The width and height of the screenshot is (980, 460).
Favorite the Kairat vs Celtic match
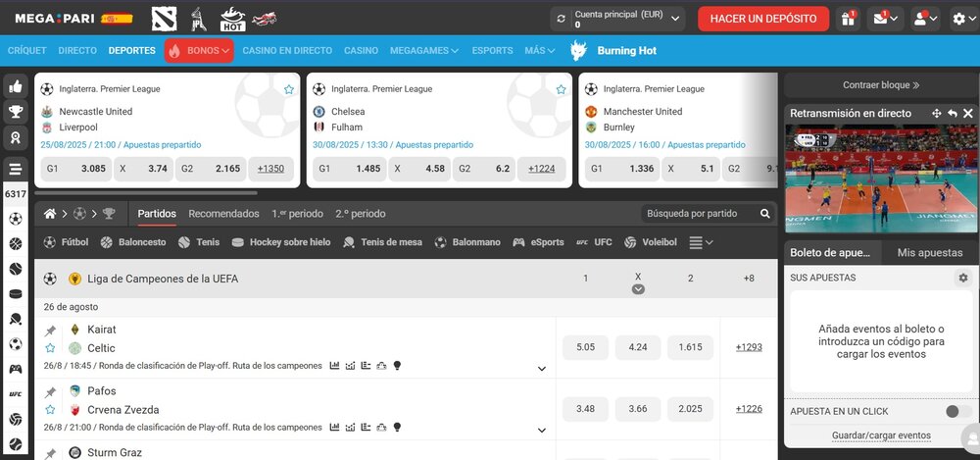[x=50, y=348]
